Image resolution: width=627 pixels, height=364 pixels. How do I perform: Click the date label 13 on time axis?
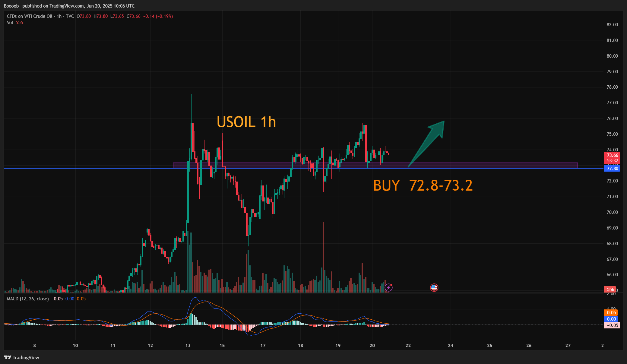tap(188, 346)
